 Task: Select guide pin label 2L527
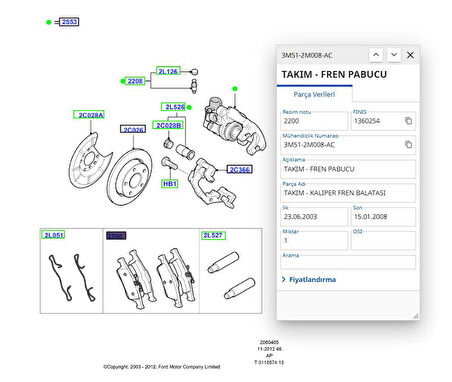213,235
